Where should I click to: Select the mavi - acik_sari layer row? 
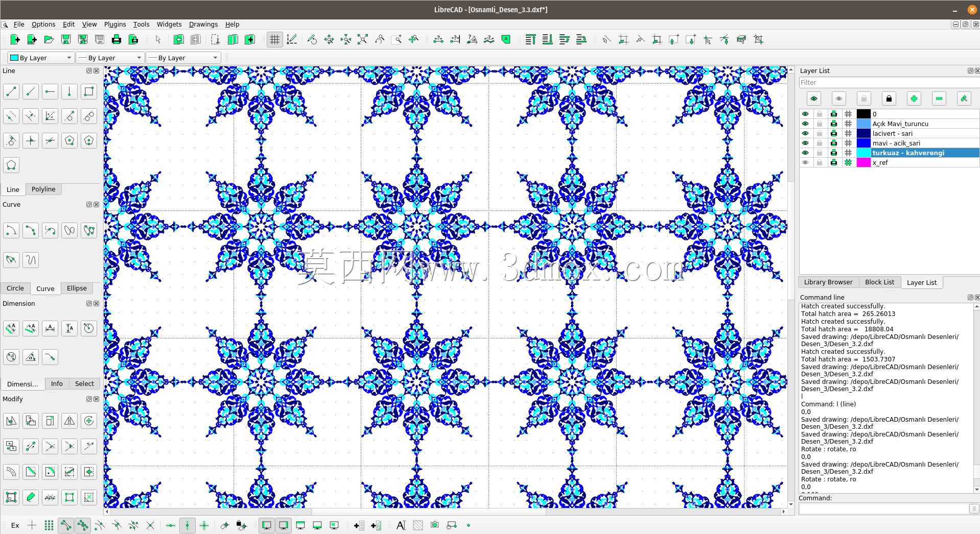[890, 143]
